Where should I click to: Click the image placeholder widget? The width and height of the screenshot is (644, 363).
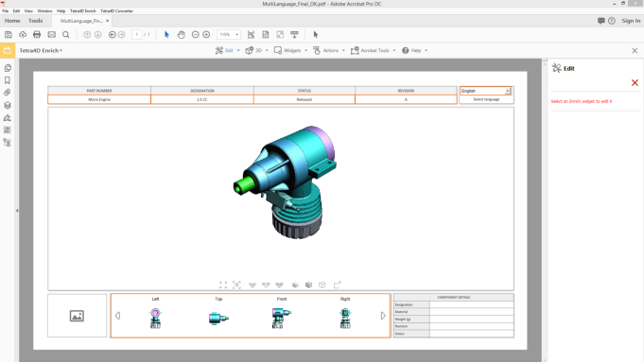pos(77,316)
